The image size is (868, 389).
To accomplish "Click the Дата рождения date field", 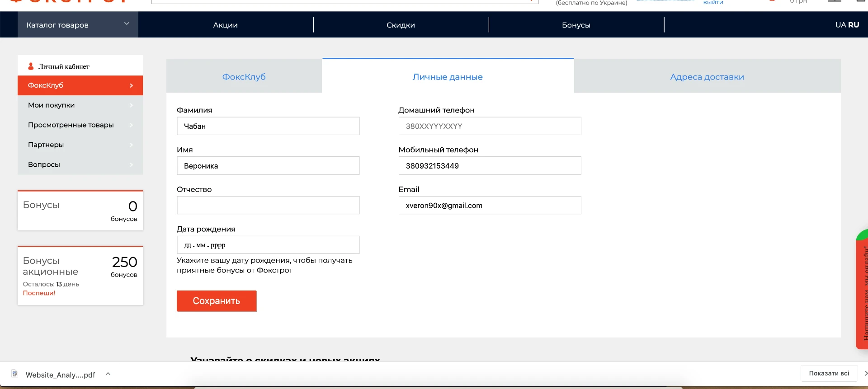I will 268,245.
